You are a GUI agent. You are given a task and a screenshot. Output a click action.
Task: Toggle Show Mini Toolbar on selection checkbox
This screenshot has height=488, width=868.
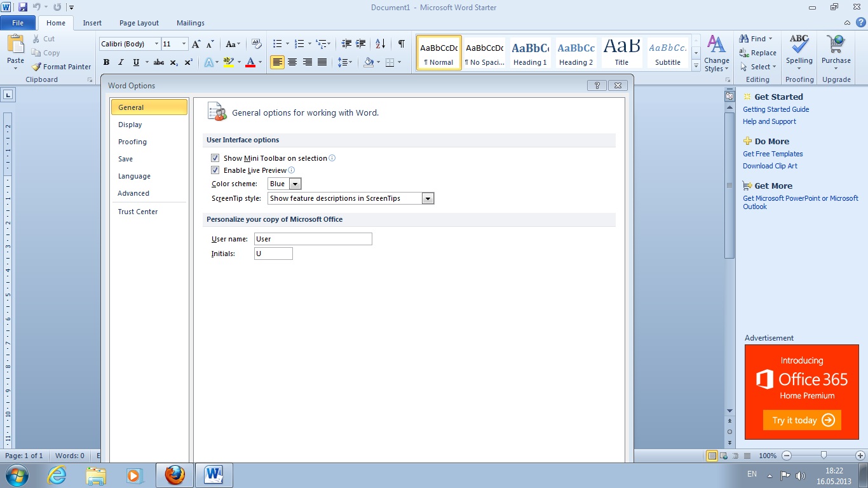pyautogui.click(x=215, y=158)
